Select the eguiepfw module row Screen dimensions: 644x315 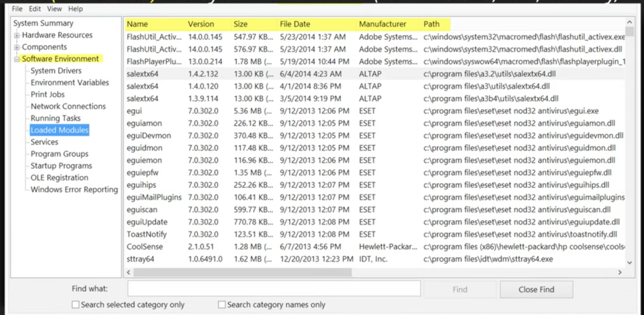click(375, 173)
